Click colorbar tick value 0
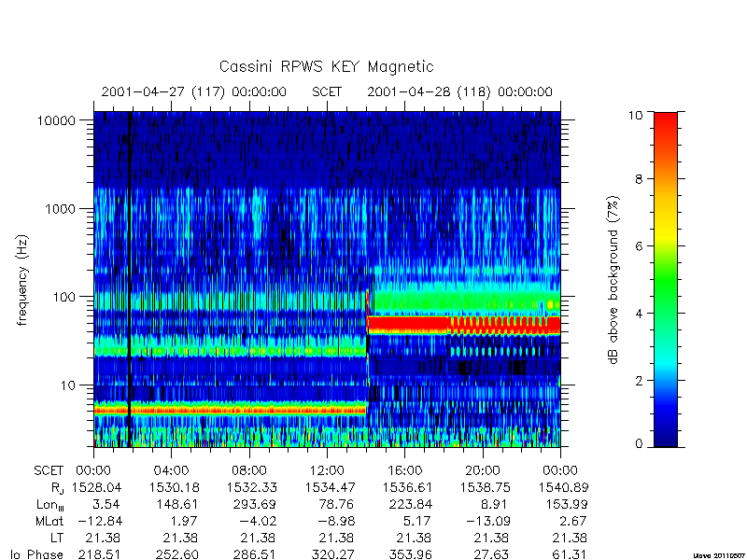The height and width of the screenshot is (560, 747). click(x=639, y=444)
